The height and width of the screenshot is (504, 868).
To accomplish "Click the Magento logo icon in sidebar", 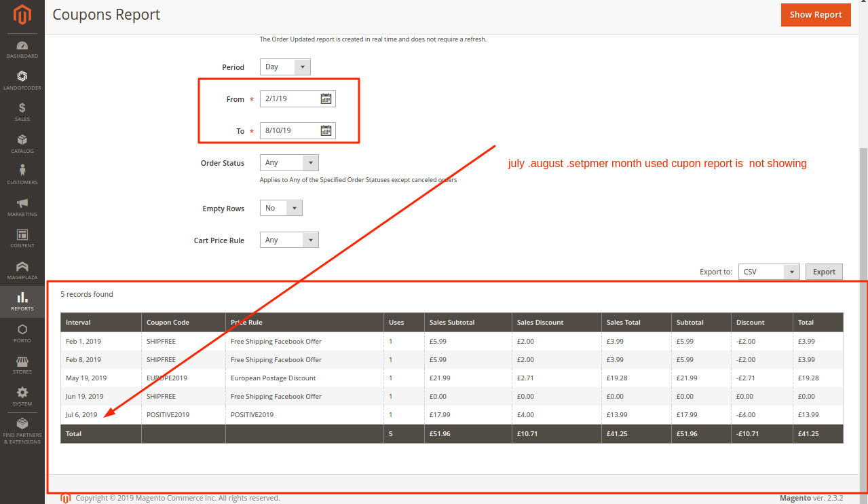I will [22, 14].
